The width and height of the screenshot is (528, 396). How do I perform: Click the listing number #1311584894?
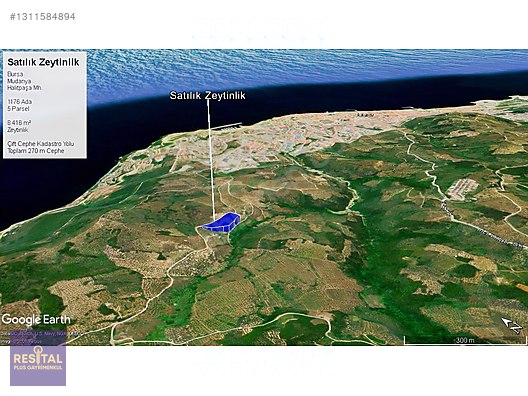tap(43, 16)
